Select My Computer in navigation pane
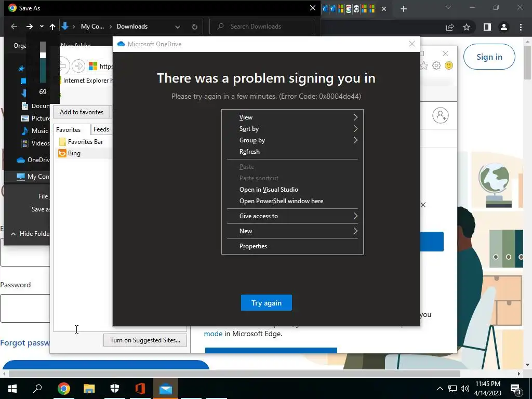Image resolution: width=532 pixels, height=399 pixels. click(33, 177)
